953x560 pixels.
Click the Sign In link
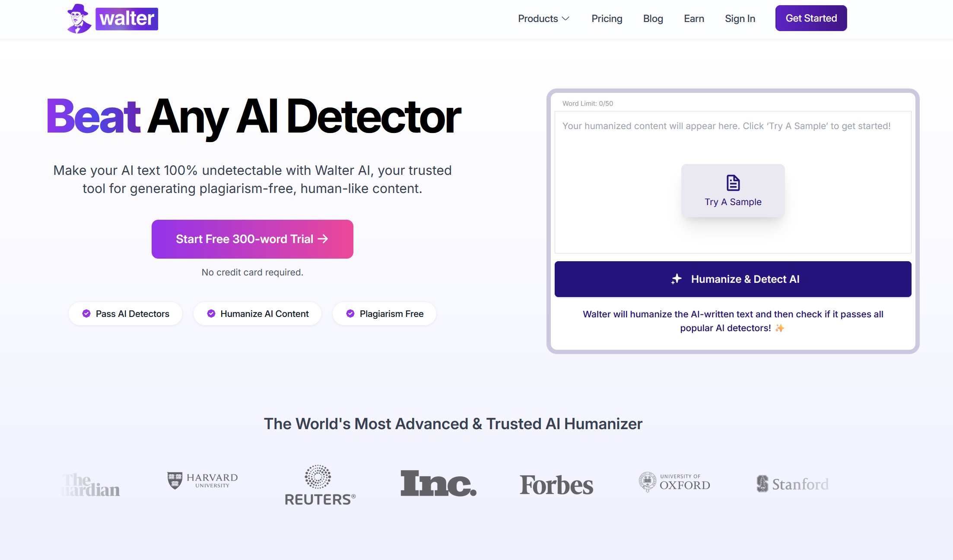click(x=740, y=18)
